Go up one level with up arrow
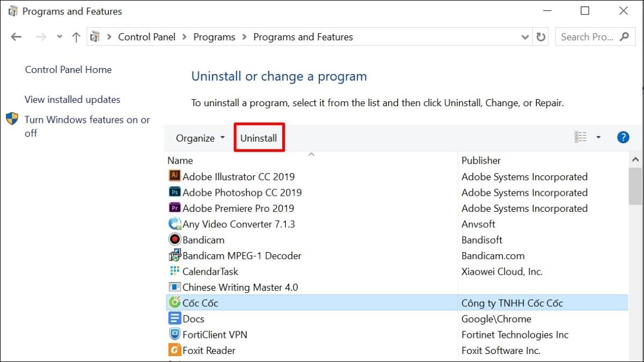644x362 pixels. 76,37
